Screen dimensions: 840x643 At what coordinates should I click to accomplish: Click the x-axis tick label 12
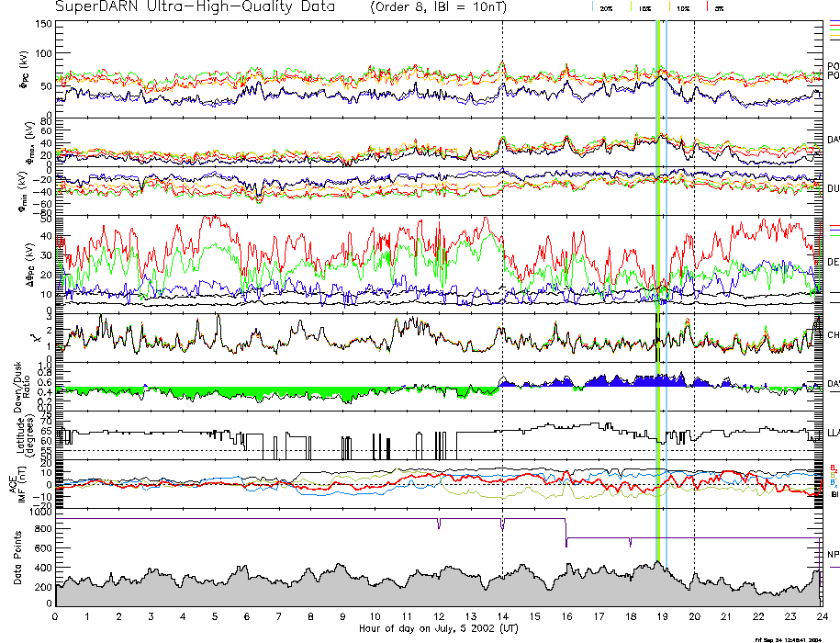click(439, 616)
